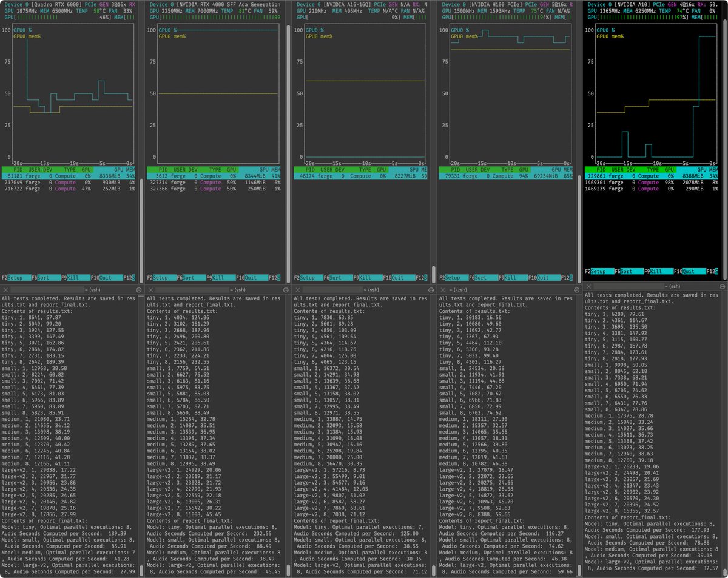This screenshot has height=578, width=728.
Task: Open F6 Sort in RTX 4000 SFF Ada nvtop
Action: click(191, 278)
